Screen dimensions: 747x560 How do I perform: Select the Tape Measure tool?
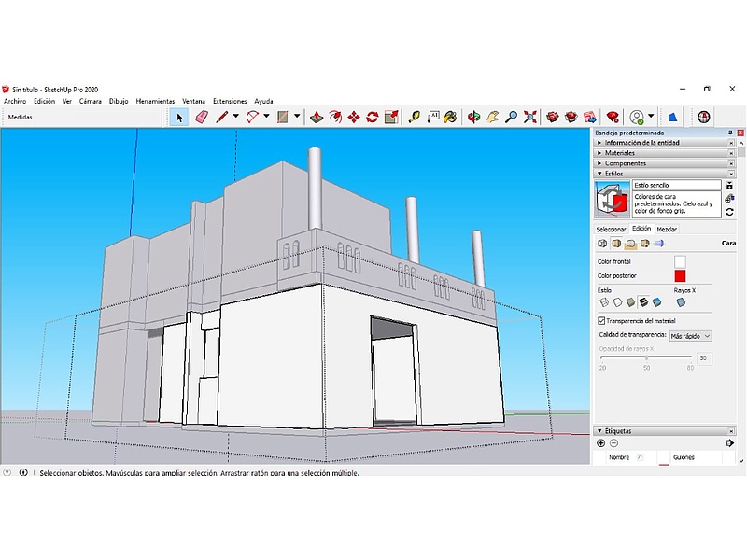[x=415, y=117]
